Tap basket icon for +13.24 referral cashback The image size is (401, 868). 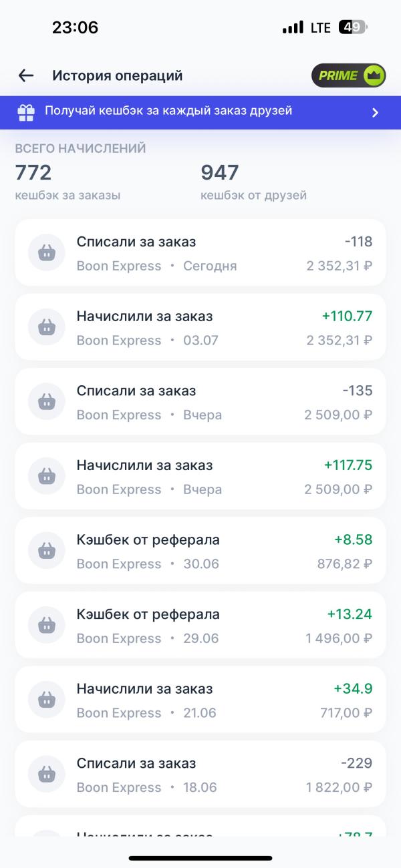[47, 625]
